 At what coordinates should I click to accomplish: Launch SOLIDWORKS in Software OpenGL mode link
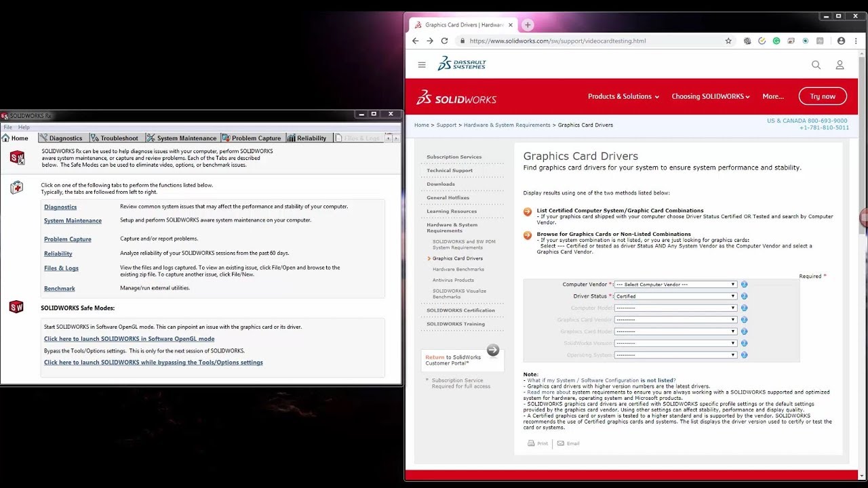[129, 339]
